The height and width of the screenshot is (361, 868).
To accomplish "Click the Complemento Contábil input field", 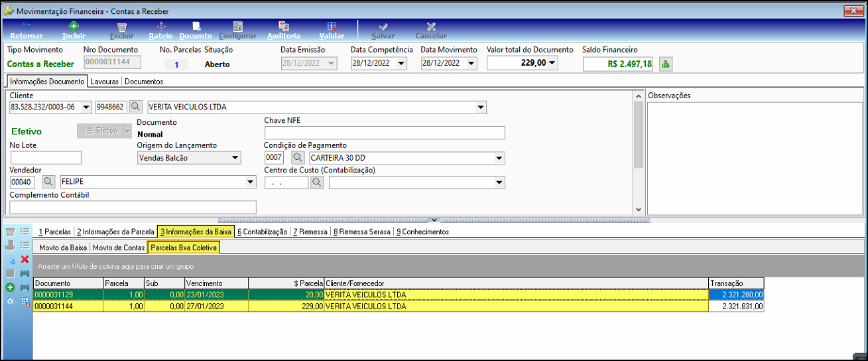I will pos(133,207).
